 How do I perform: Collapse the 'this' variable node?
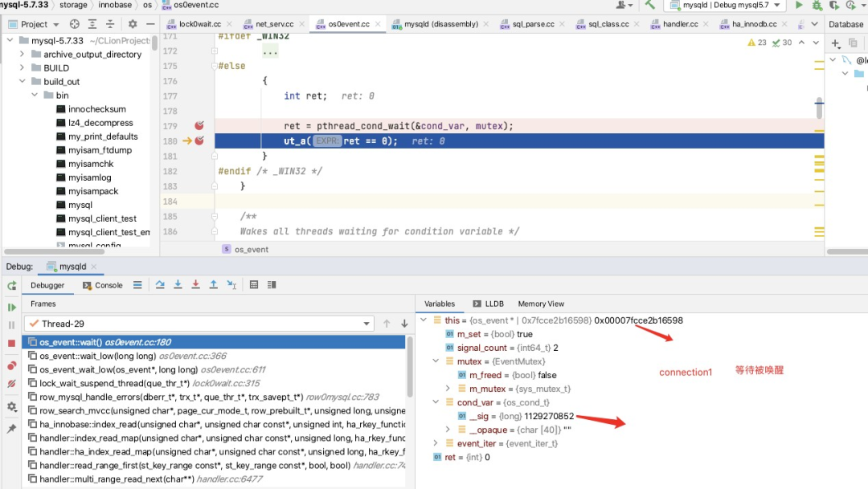(x=424, y=320)
